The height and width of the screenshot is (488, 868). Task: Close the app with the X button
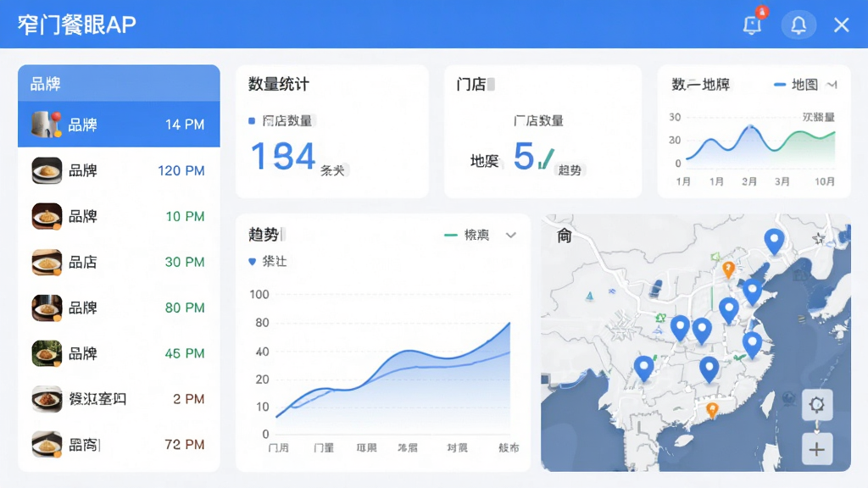click(842, 25)
